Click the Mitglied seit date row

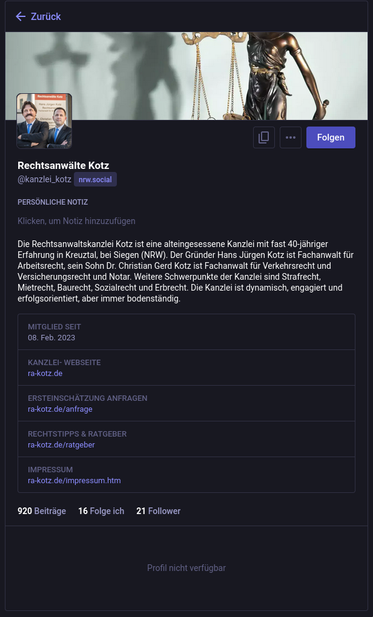tap(186, 332)
